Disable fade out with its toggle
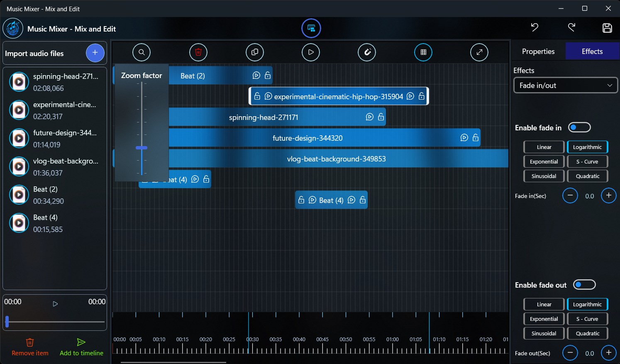The width and height of the screenshot is (620, 364). pyautogui.click(x=584, y=284)
